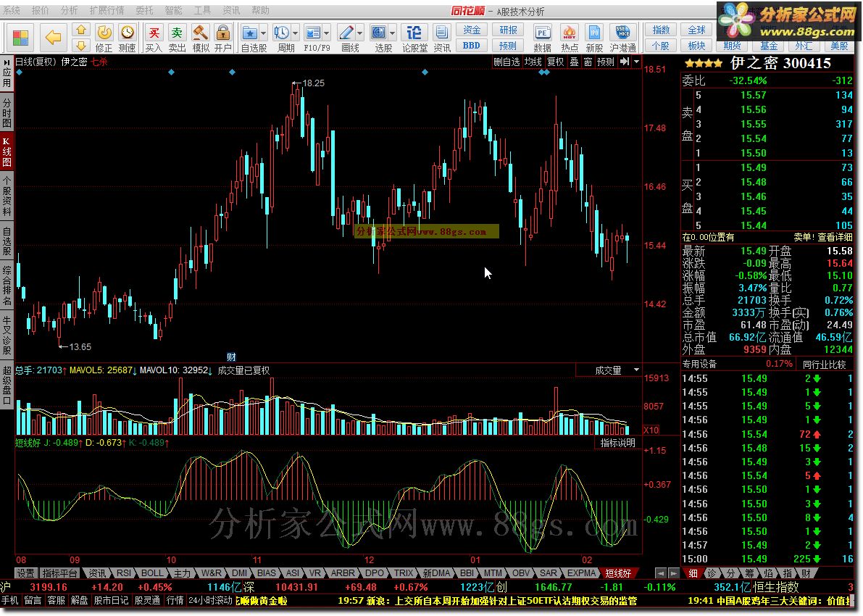The height and width of the screenshot is (616, 863).
Task: Open the 数据 PE data icon
Action: [542, 38]
